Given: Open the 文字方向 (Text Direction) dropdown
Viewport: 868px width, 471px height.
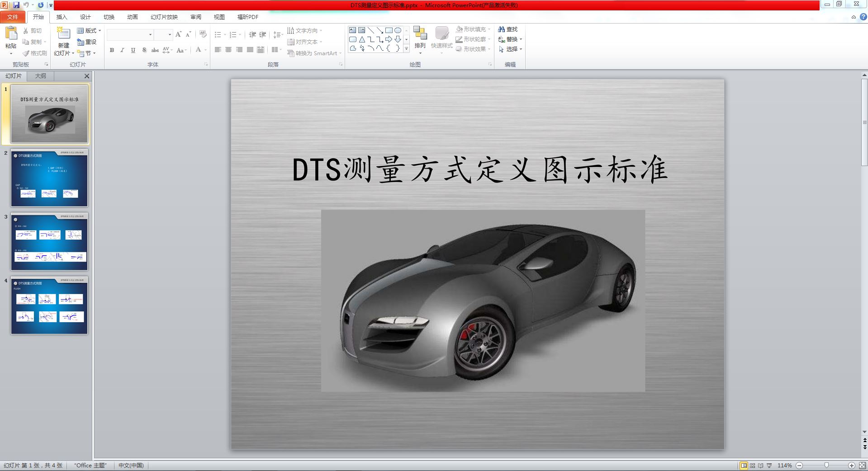Looking at the screenshot, I should point(306,30).
